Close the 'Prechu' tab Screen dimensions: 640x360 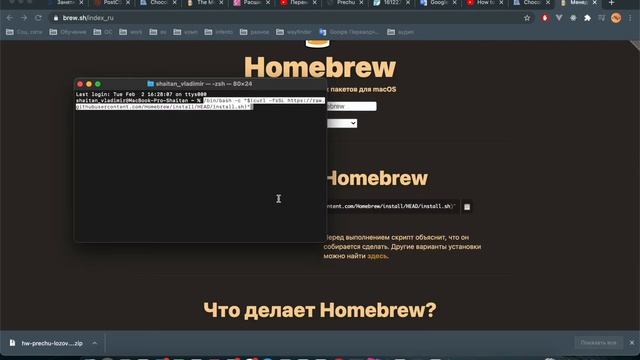point(361,3)
